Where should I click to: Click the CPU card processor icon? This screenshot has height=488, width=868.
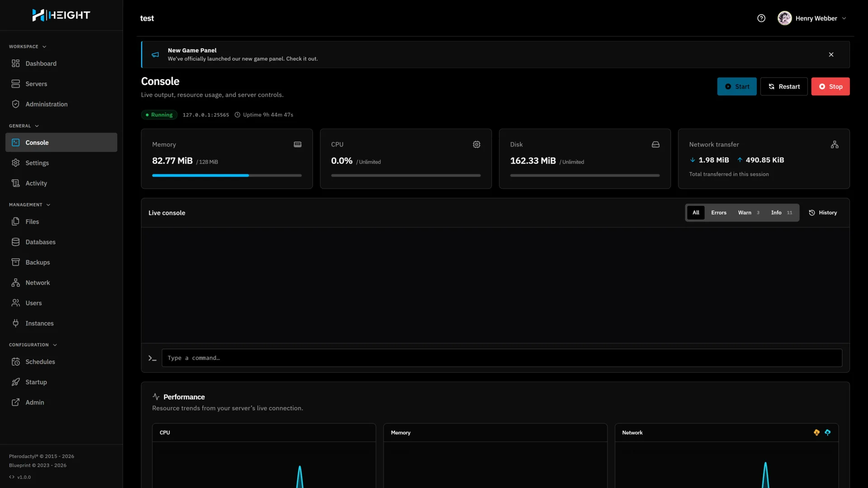pyautogui.click(x=476, y=145)
